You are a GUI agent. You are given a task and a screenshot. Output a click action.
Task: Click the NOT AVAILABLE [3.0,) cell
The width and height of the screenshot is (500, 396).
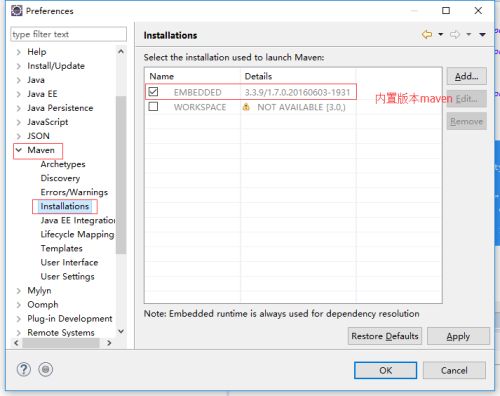[x=301, y=107]
